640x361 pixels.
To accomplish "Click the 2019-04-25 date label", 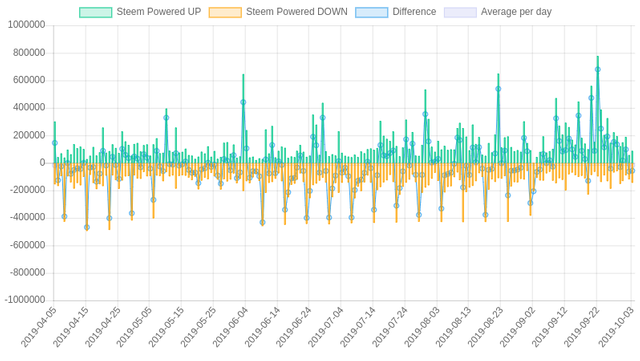I will click(102, 327).
